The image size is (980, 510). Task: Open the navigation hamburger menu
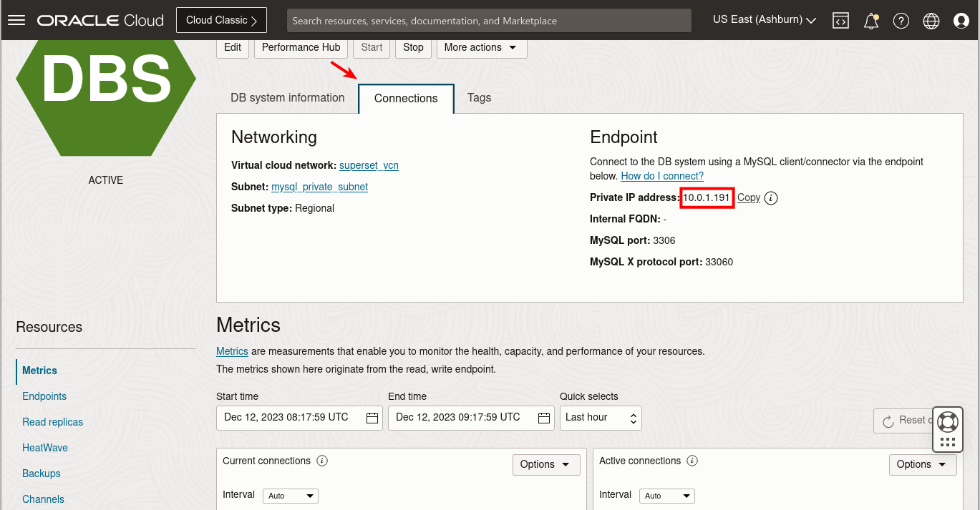[x=16, y=19]
